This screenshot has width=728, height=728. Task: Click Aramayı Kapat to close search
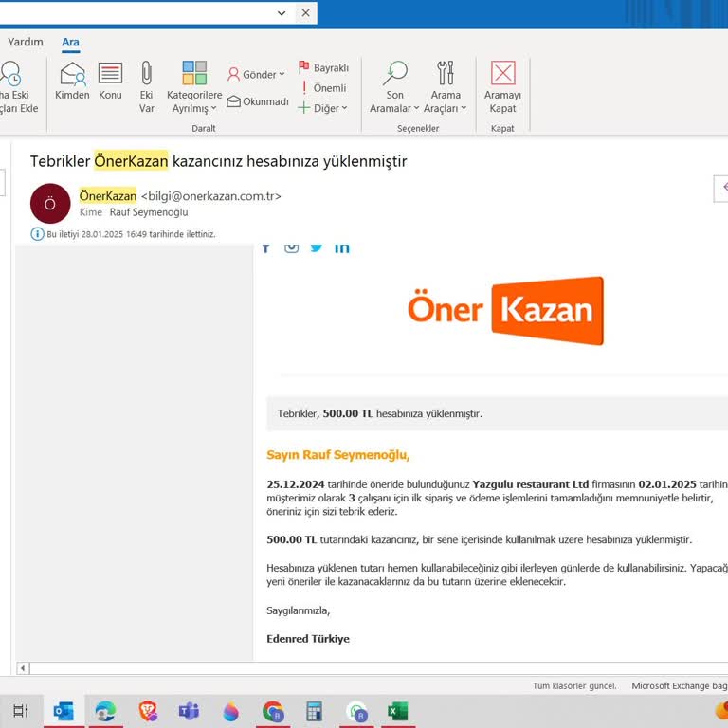[x=502, y=87]
